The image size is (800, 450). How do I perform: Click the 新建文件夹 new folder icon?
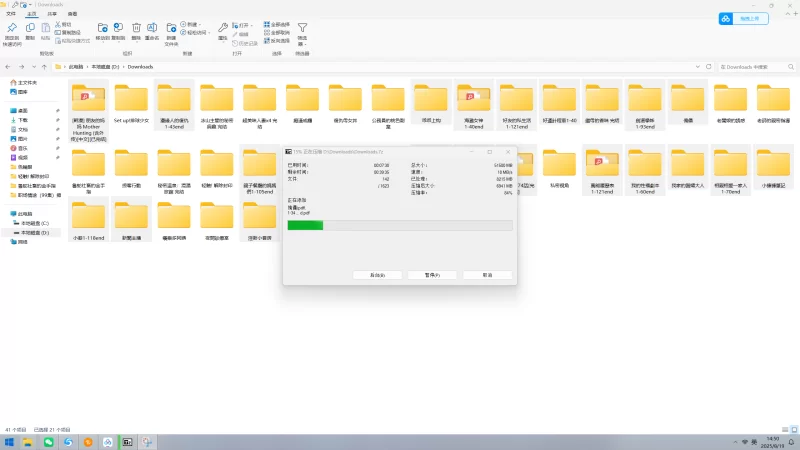171,29
